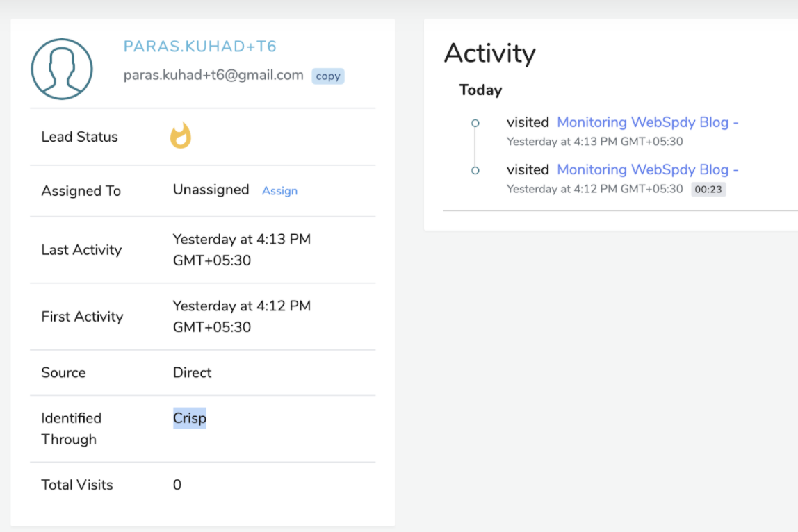Image resolution: width=798 pixels, height=532 pixels.
Task: Click the user profile avatar icon
Action: [62, 69]
